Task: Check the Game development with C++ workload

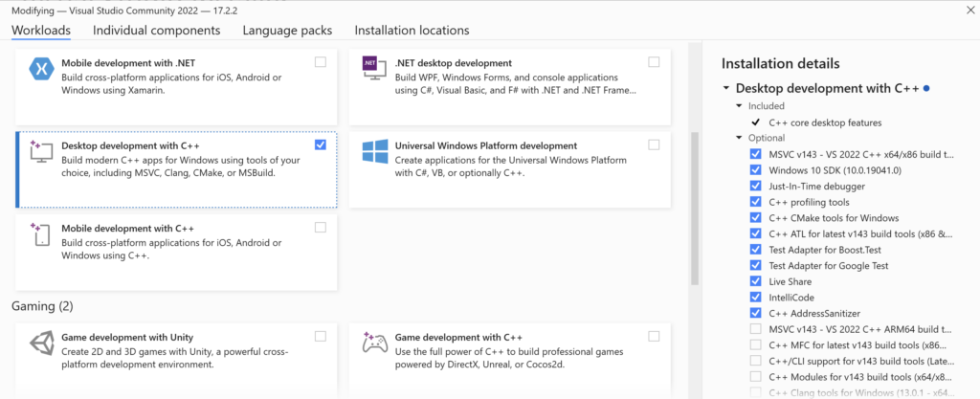Action: click(x=654, y=337)
